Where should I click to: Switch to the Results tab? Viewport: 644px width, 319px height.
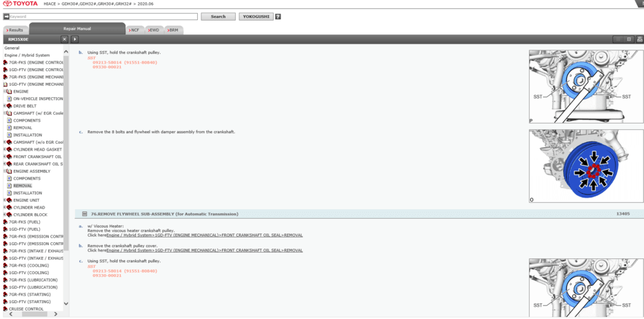click(15, 30)
